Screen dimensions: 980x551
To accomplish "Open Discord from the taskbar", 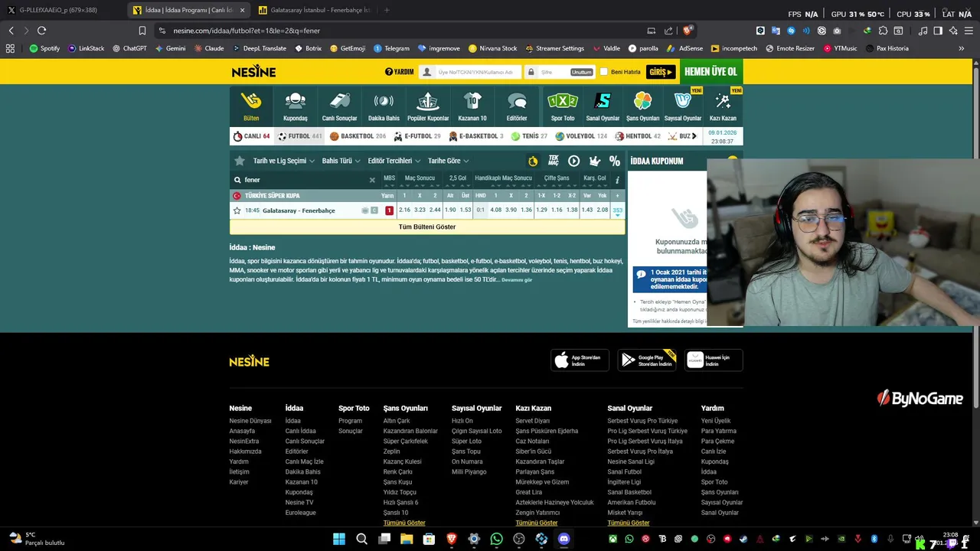I will (x=564, y=539).
